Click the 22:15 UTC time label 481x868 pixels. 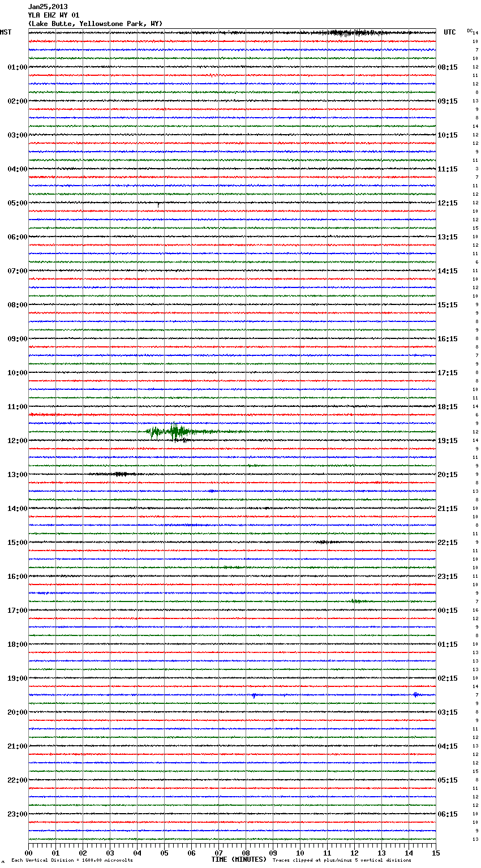click(x=448, y=543)
